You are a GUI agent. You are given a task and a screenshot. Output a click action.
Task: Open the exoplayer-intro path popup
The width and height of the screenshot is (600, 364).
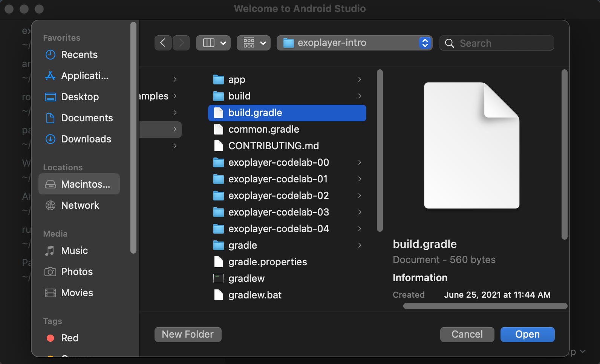pos(354,43)
